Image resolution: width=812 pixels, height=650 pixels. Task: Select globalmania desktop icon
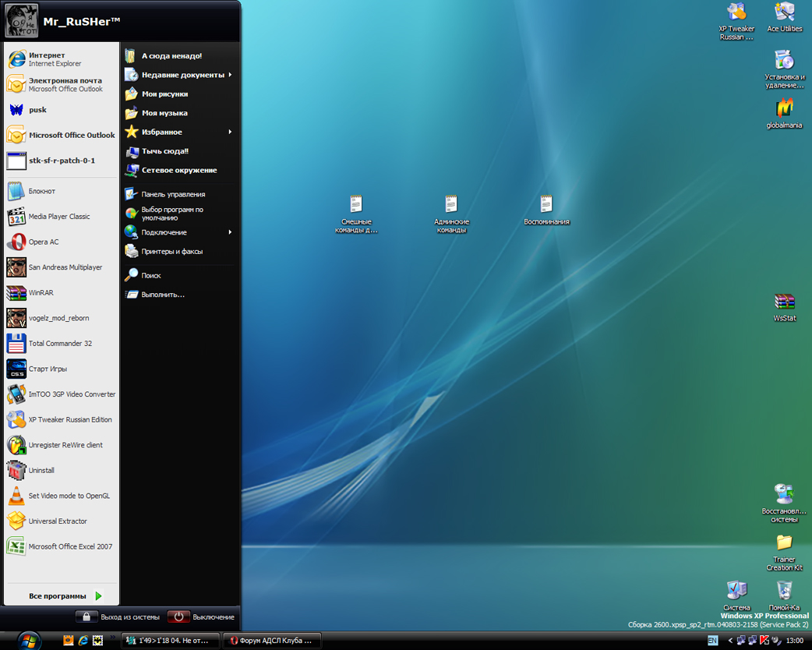pyautogui.click(x=785, y=114)
